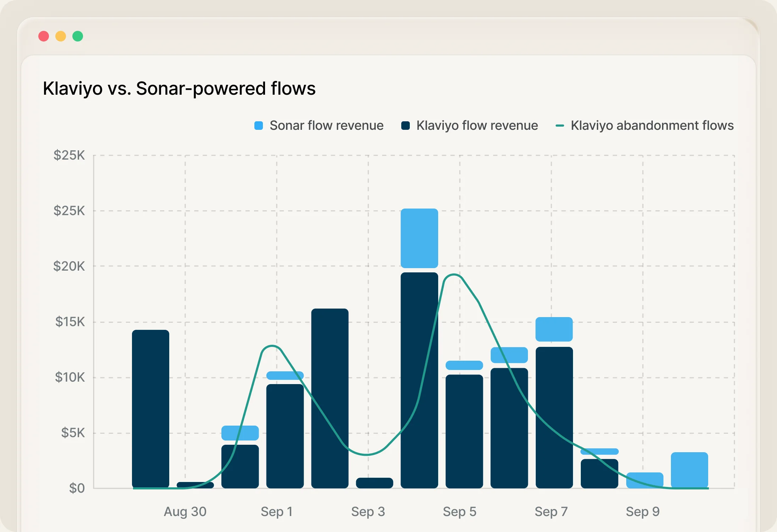This screenshot has width=777, height=532.
Task: Toggle the Klaviyo flow revenue legend label
Action: [477, 126]
